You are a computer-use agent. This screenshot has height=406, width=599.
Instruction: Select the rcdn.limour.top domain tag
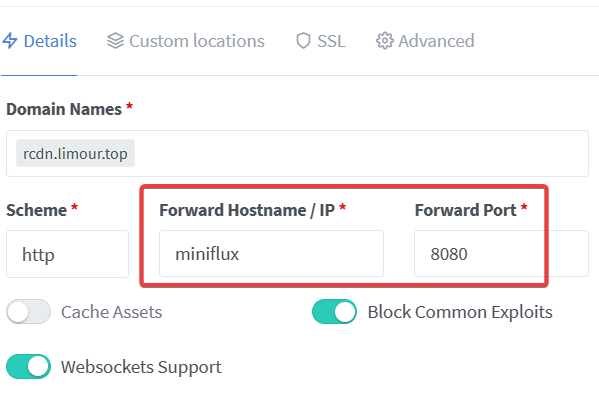click(x=75, y=153)
